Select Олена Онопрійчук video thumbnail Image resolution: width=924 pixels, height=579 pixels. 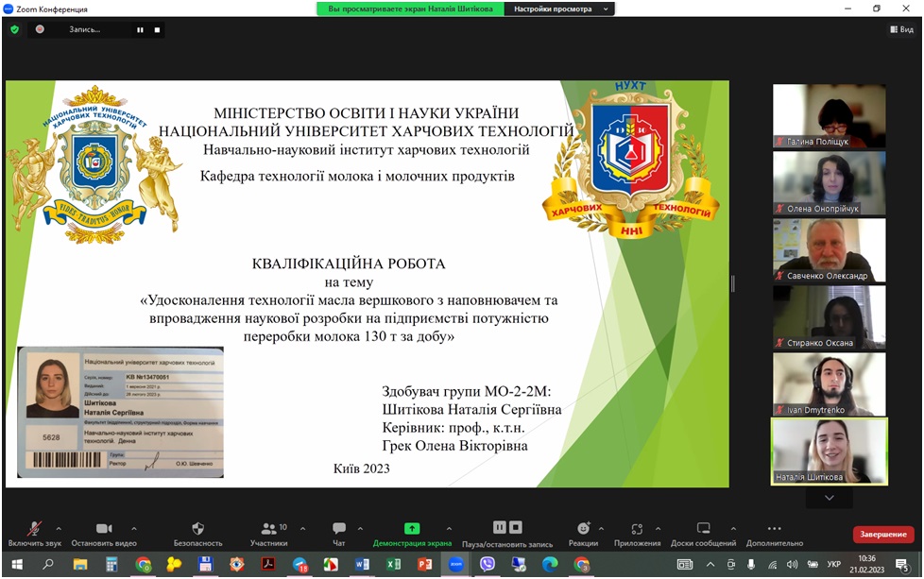(x=830, y=182)
